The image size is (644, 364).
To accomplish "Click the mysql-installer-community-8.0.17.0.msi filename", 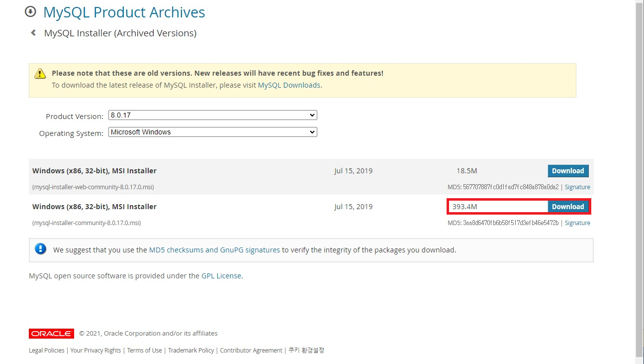I will (87, 223).
